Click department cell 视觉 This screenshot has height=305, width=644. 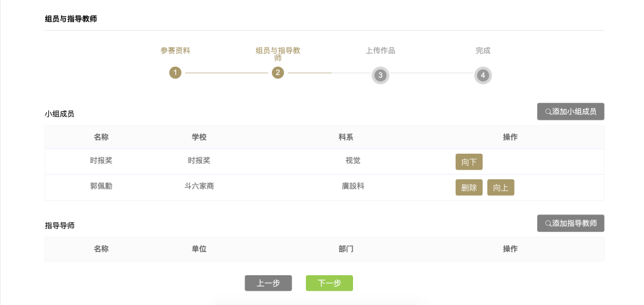(x=353, y=161)
